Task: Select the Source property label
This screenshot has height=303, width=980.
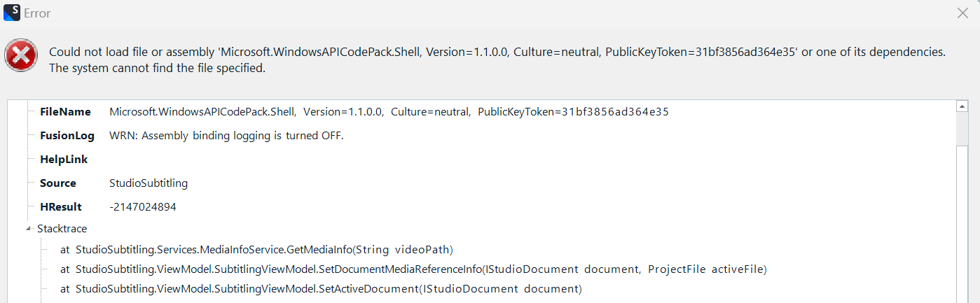Action: (x=58, y=183)
